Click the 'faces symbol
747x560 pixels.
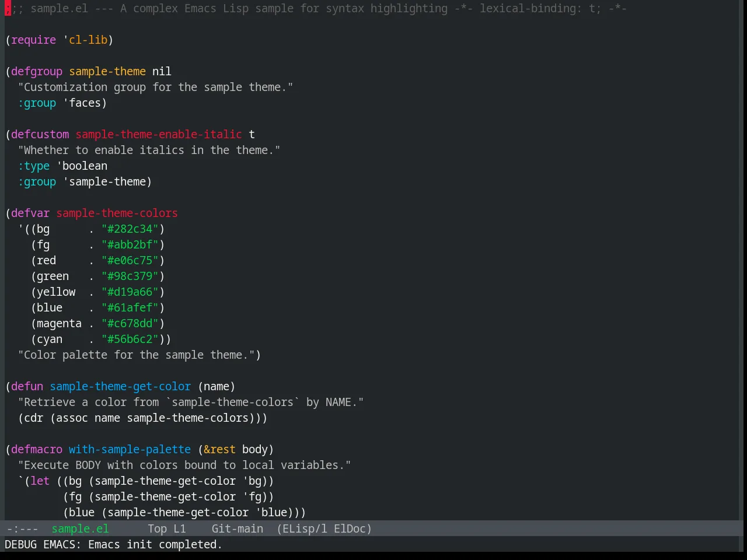click(x=82, y=103)
